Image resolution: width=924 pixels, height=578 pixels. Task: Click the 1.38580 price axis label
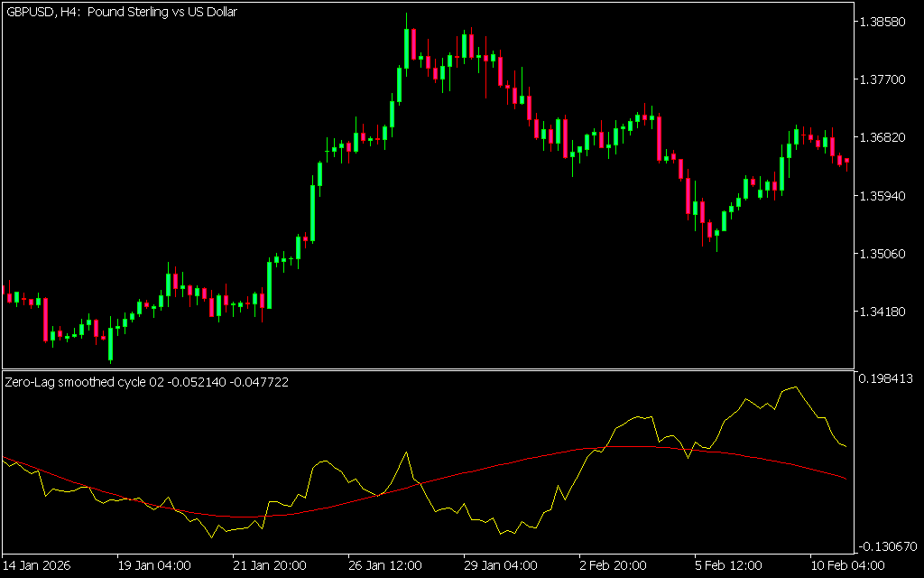click(x=884, y=21)
